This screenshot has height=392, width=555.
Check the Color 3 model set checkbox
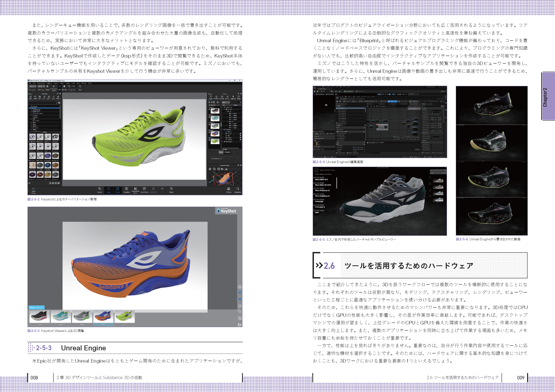point(209,122)
